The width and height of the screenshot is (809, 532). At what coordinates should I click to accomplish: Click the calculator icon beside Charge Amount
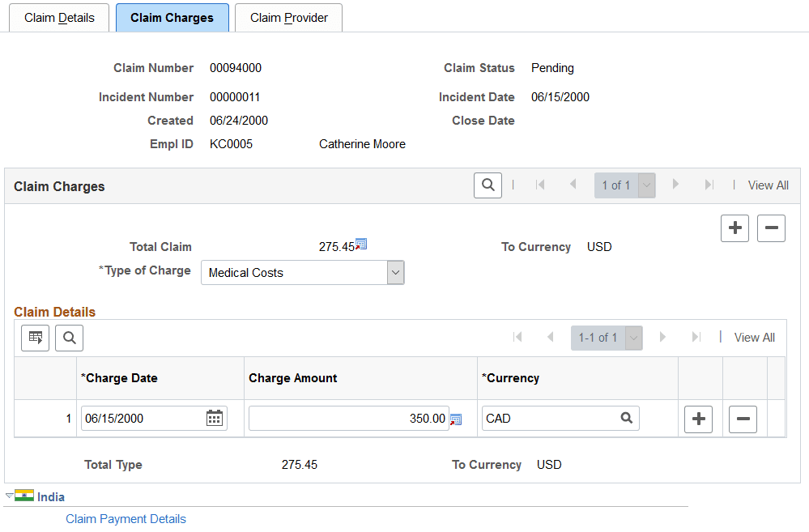(455, 419)
